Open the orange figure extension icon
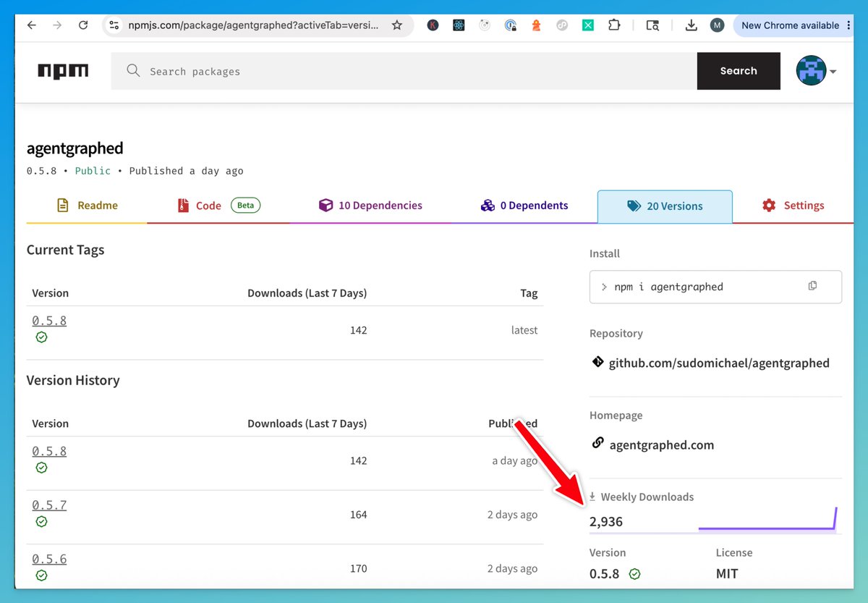This screenshot has height=603, width=868. tap(536, 25)
